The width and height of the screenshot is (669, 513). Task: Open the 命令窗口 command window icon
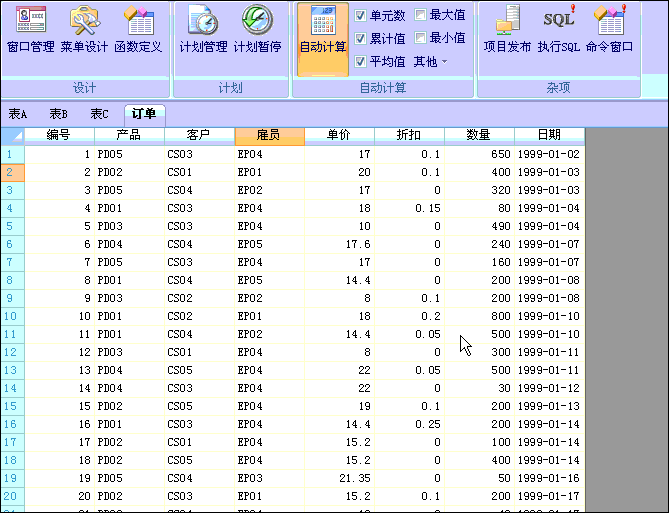click(x=609, y=30)
